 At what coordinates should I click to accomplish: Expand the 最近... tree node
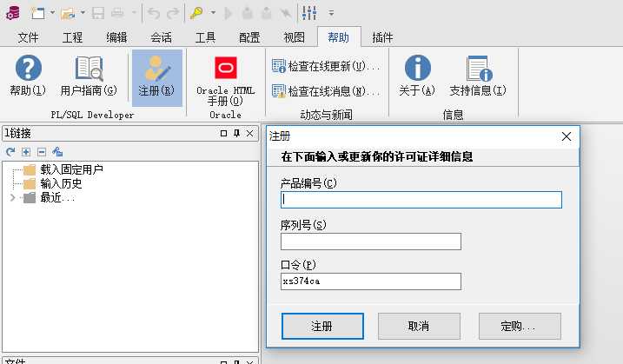tap(12, 197)
